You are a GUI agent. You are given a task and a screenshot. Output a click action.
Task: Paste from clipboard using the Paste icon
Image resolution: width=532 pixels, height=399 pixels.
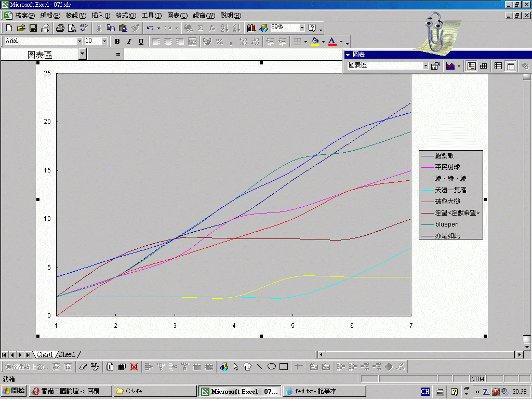[123, 28]
